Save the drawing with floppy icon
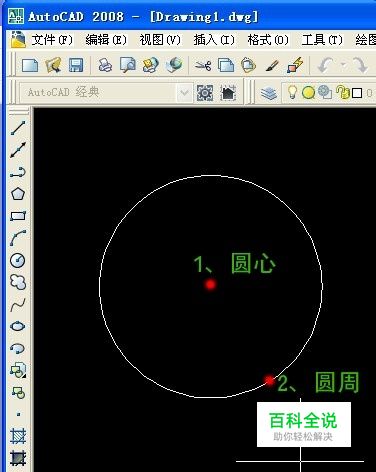Viewport: 376px width, 472px height. [76, 65]
